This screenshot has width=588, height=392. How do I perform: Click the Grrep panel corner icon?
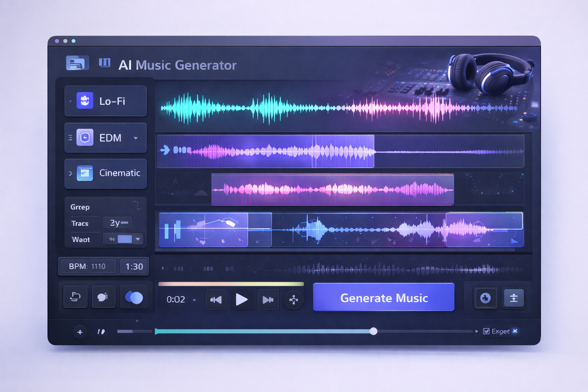point(137,205)
